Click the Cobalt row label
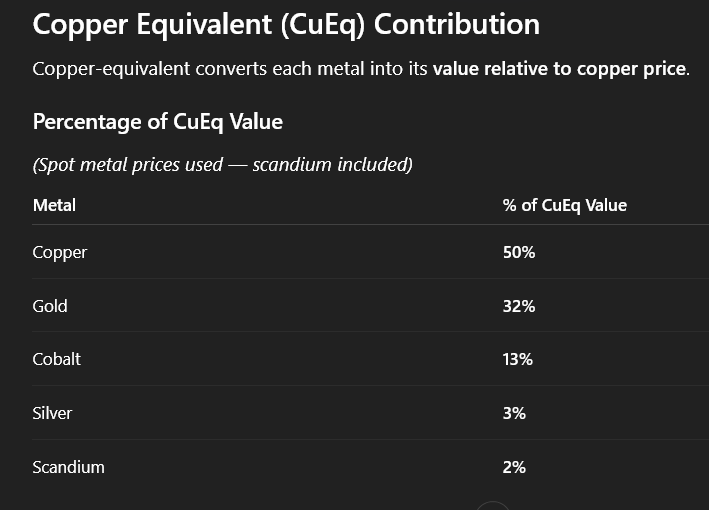 coord(57,359)
